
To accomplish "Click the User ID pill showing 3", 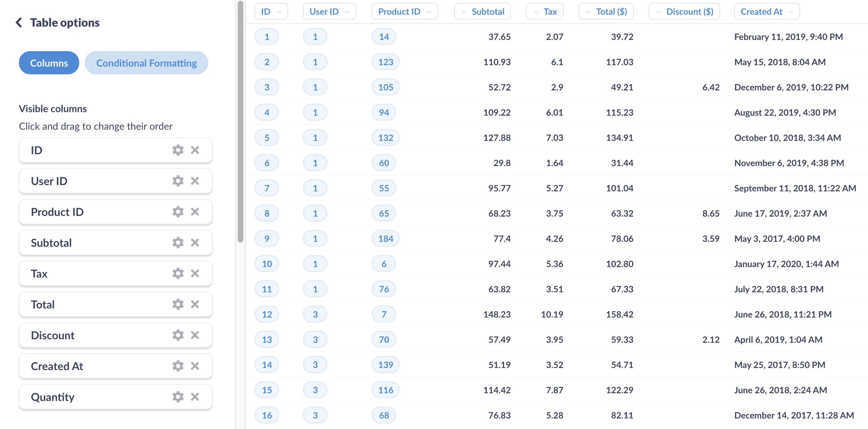I will click(x=315, y=314).
